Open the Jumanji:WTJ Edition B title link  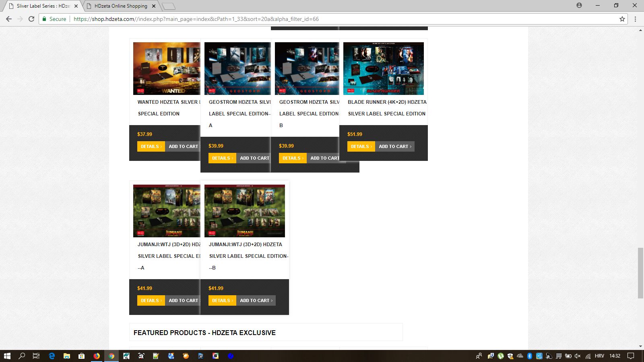click(x=248, y=256)
